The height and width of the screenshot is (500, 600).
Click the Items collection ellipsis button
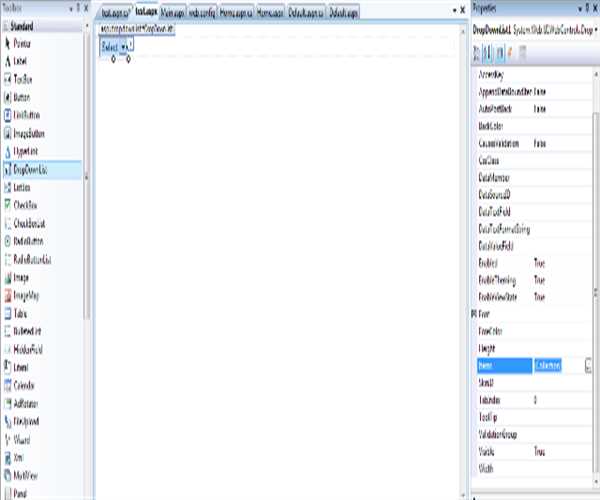click(589, 366)
